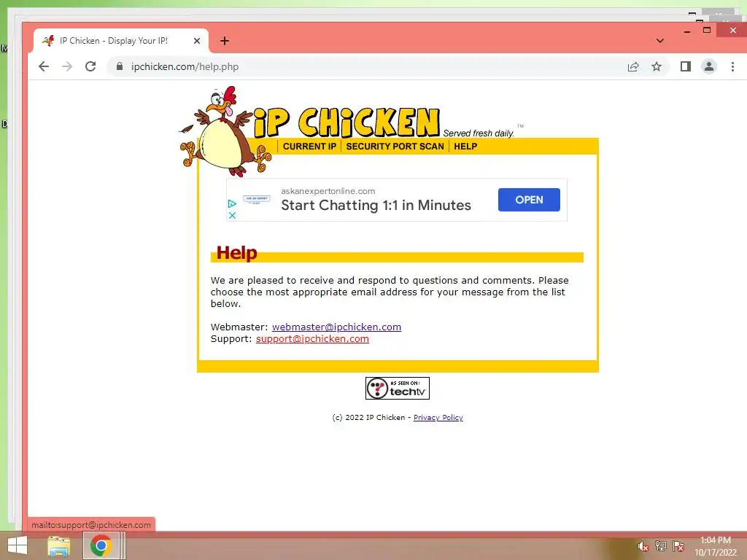Click the askanexpertonline.com ad text
The width and height of the screenshot is (747, 560).
tap(328, 191)
